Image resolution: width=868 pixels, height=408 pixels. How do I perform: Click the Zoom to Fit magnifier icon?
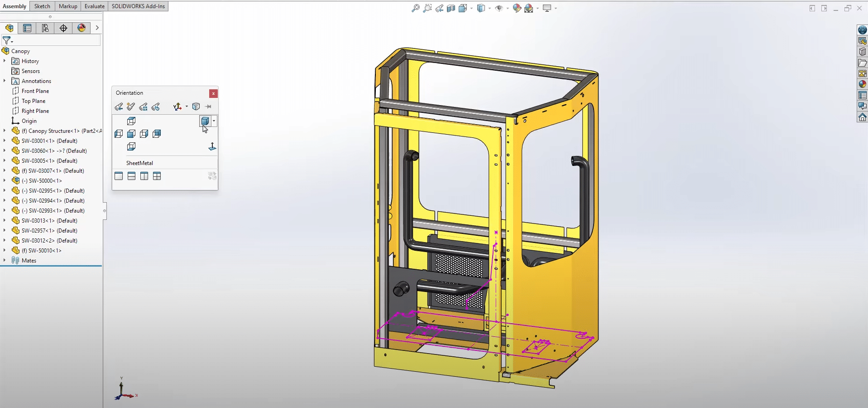[415, 8]
